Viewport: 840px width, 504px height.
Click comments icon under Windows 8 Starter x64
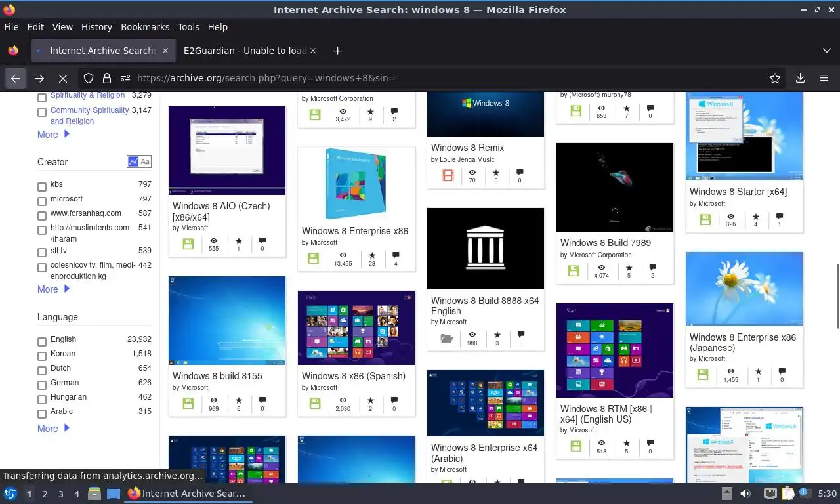[x=779, y=217]
